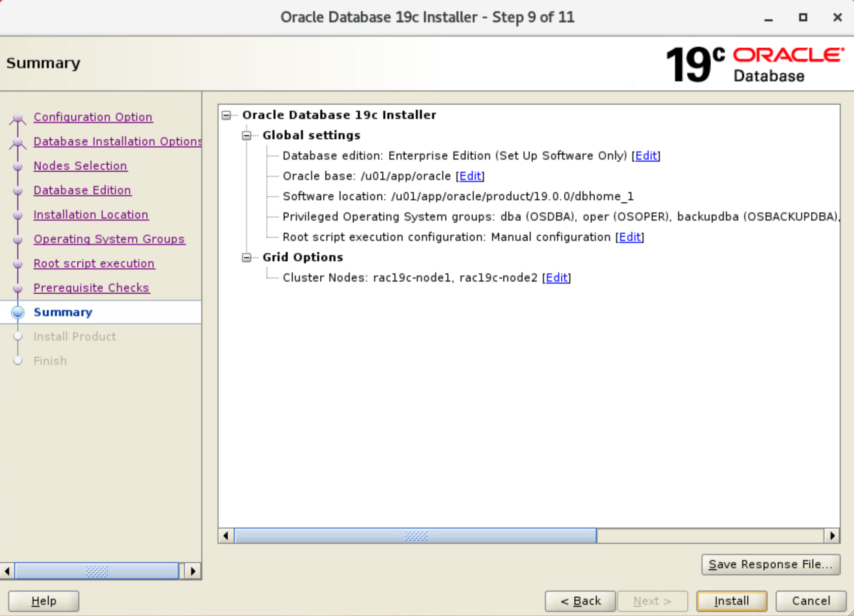Open the Help button

pyautogui.click(x=44, y=601)
